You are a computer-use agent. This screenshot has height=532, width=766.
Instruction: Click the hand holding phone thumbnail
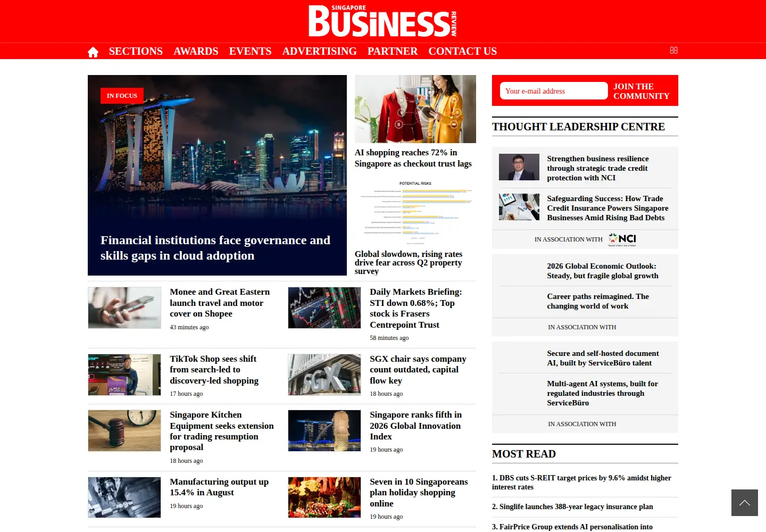coord(124,307)
